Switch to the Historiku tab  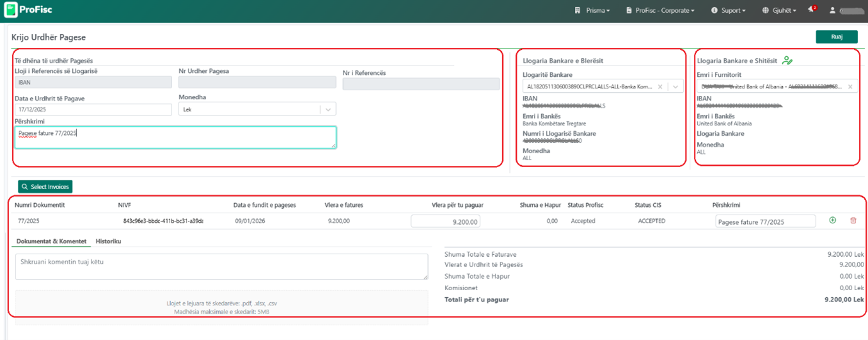[108, 242]
